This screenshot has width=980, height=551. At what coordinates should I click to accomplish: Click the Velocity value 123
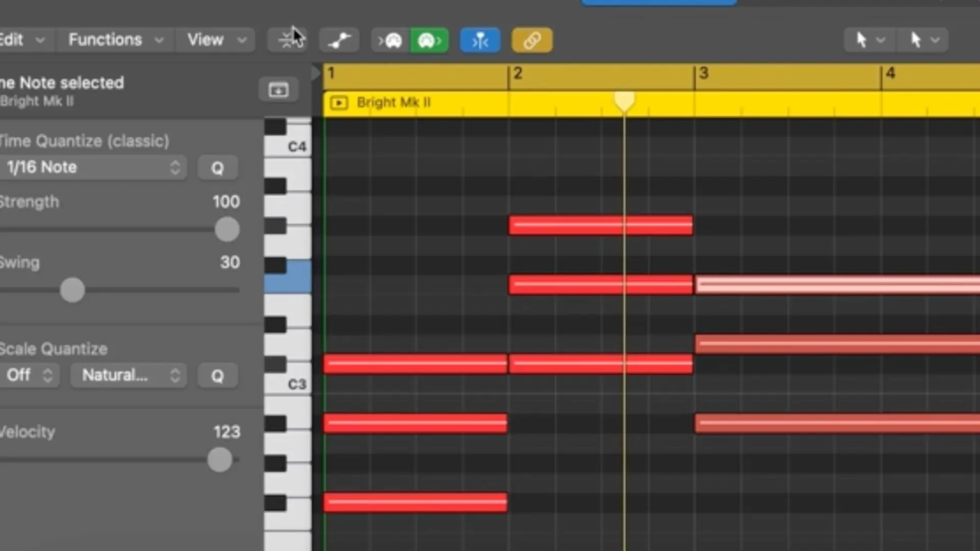coord(227,432)
